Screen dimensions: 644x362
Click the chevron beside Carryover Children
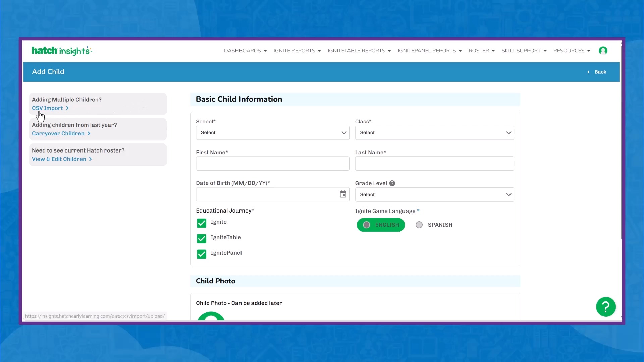pos(89,134)
